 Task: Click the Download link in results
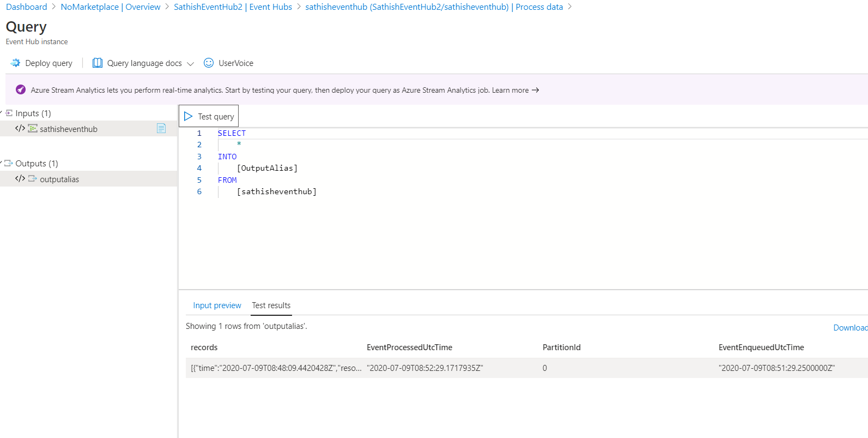[851, 328]
